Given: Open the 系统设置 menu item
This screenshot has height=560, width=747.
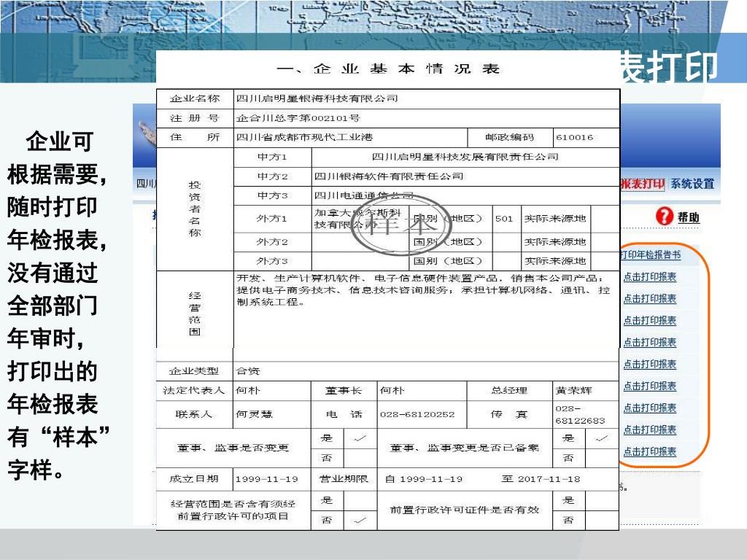Looking at the screenshot, I should (x=693, y=184).
